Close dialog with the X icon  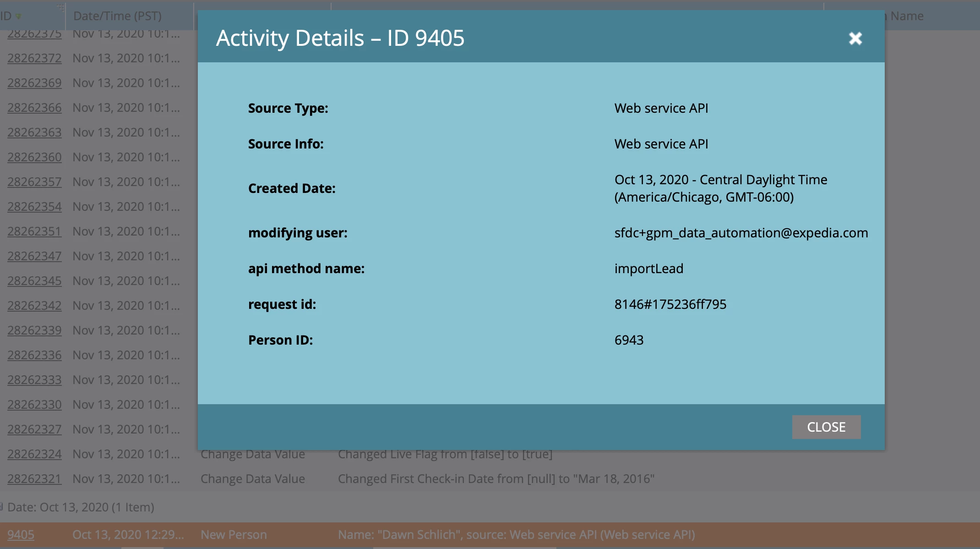tap(855, 38)
